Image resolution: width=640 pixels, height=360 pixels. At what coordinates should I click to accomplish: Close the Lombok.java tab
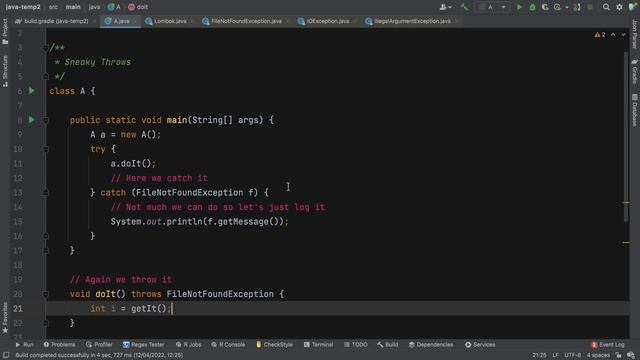click(x=192, y=21)
